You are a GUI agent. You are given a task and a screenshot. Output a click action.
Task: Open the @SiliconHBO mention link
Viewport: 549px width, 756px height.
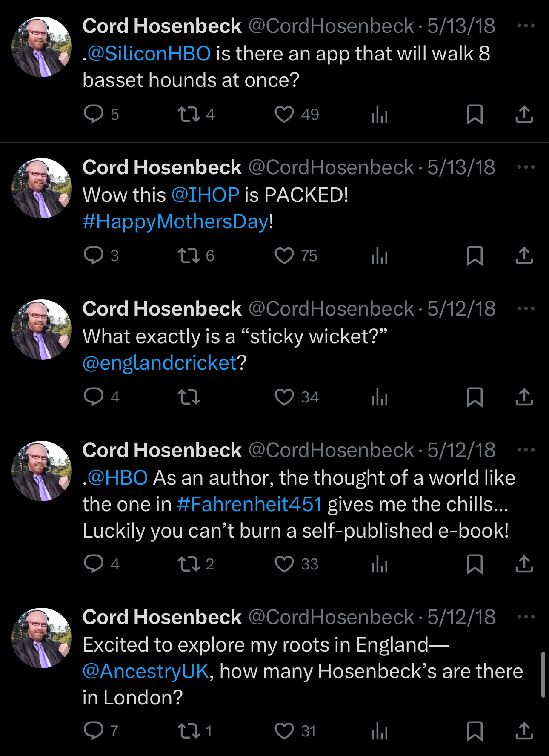(149, 54)
